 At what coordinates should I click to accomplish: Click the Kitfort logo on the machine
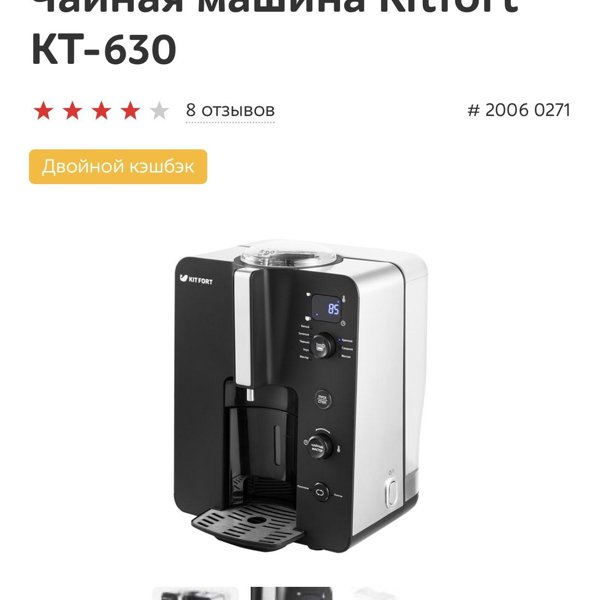[196, 279]
